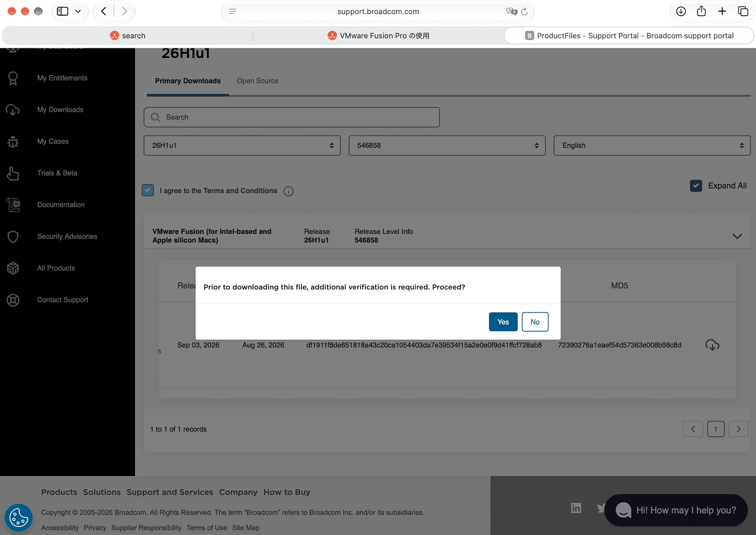The height and width of the screenshot is (535, 756).
Task: Switch to the search browser tab
Action: (x=128, y=35)
